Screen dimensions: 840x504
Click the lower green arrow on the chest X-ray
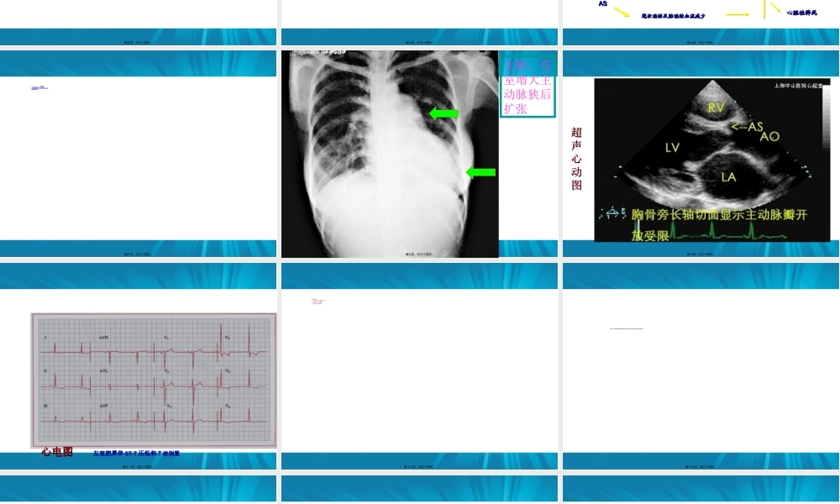[x=480, y=172]
